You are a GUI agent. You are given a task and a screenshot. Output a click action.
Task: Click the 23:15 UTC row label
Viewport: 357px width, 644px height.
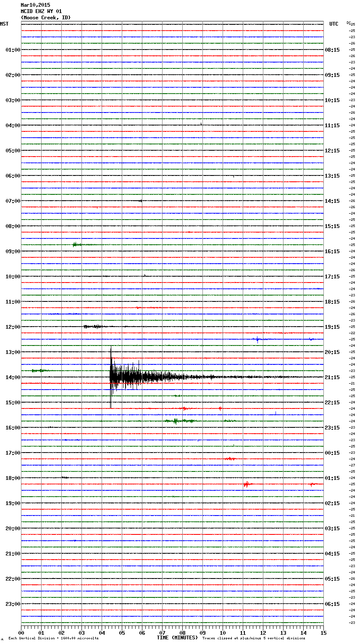coord(332,428)
